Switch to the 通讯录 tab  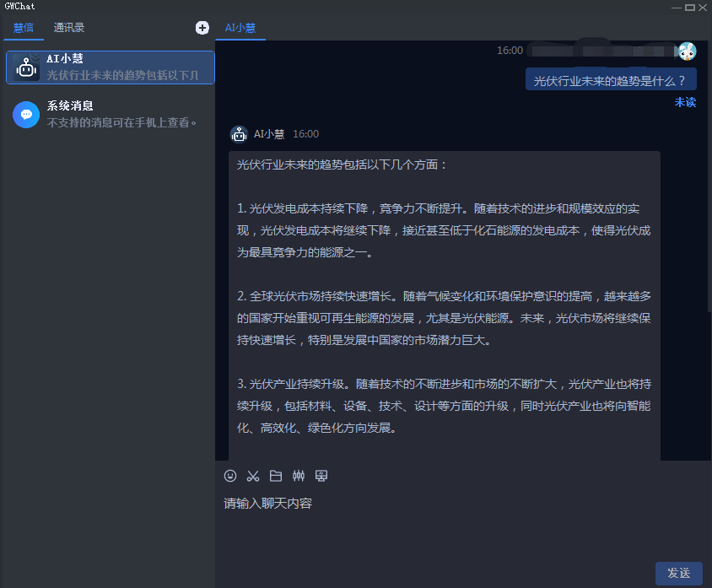coord(69,28)
